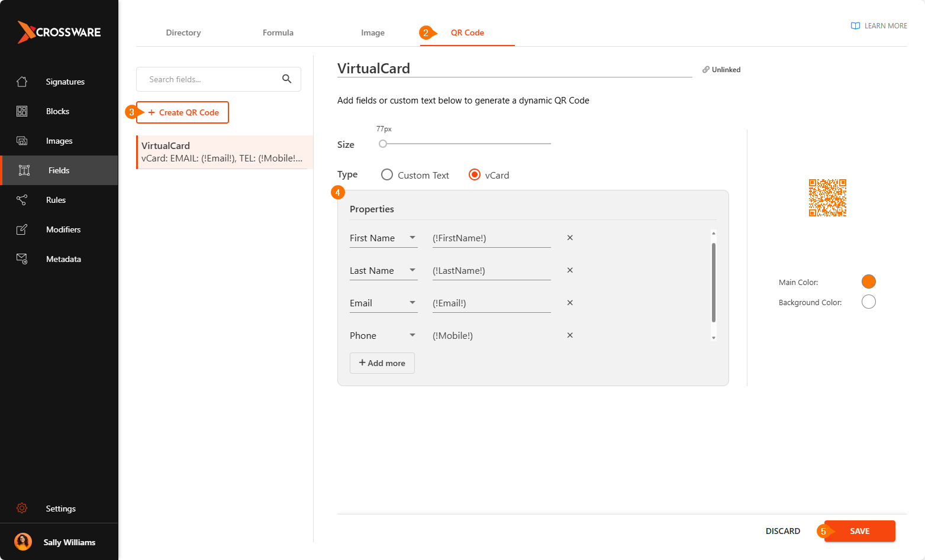Select the Modifiers edit icon
This screenshot has width=925, height=560.
[x=22, y=229]
